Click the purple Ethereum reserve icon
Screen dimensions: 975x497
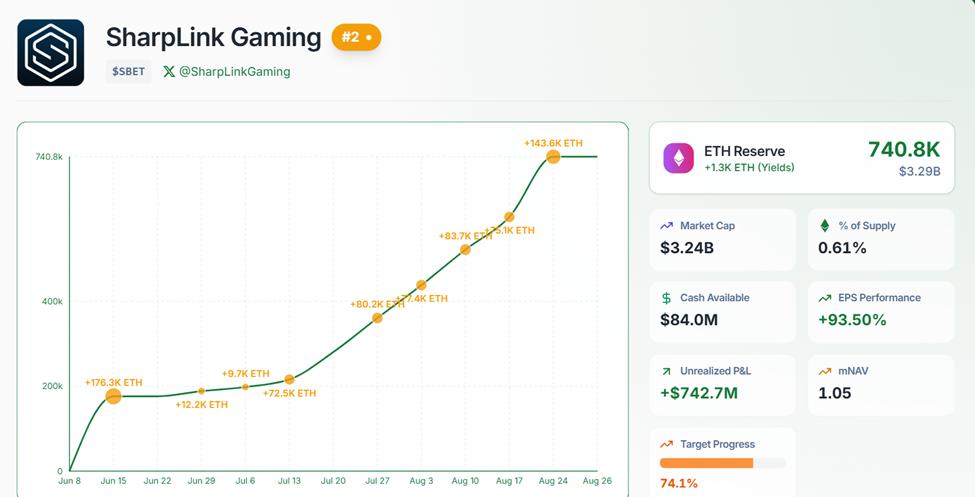679,158
